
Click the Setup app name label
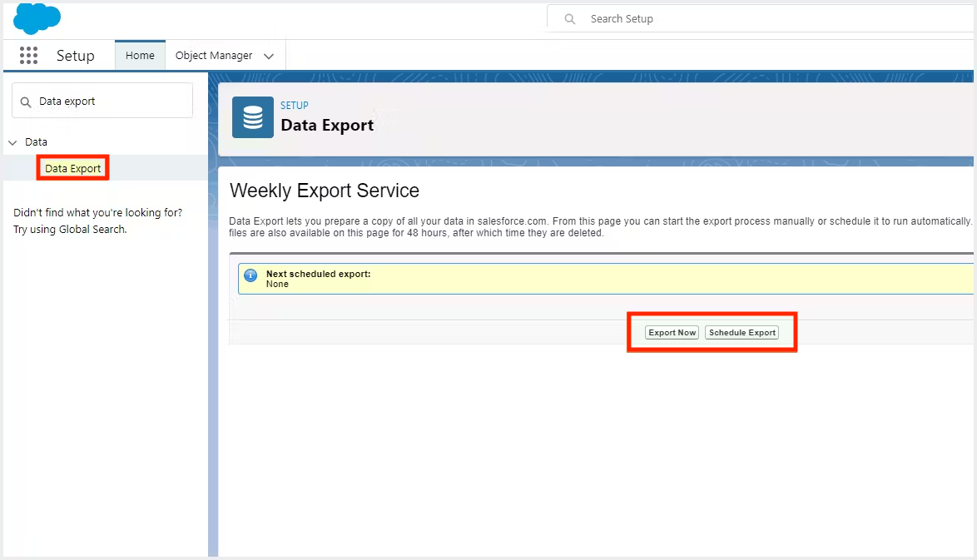tap(76, 56)
